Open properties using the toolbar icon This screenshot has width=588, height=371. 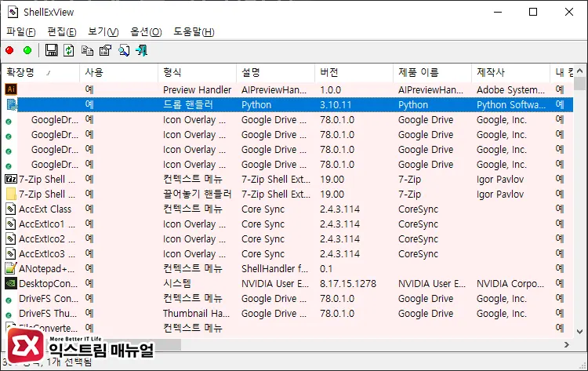tap(105, 51)
